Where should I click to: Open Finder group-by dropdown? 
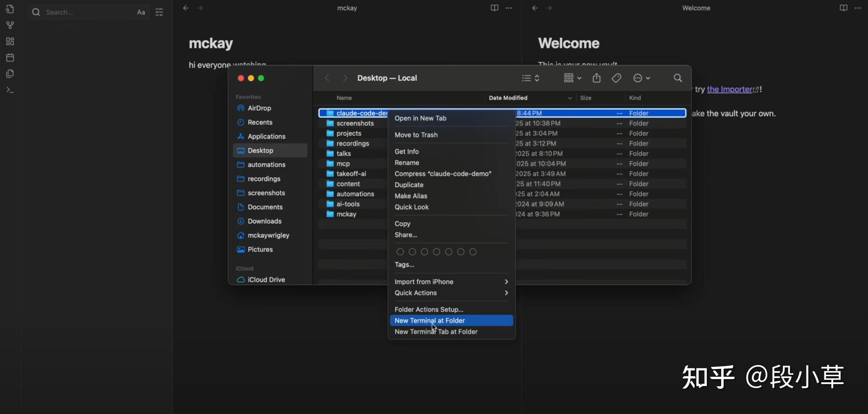coord(572,78)
